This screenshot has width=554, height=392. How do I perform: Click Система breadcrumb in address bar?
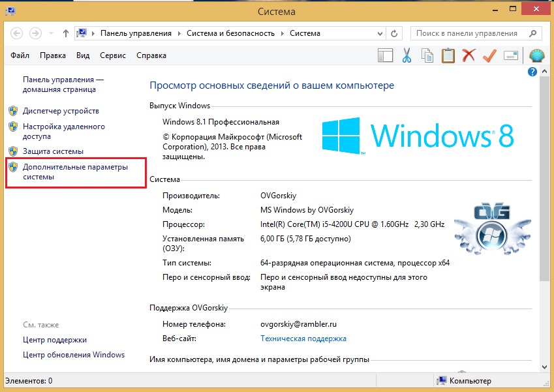(305, 33)
